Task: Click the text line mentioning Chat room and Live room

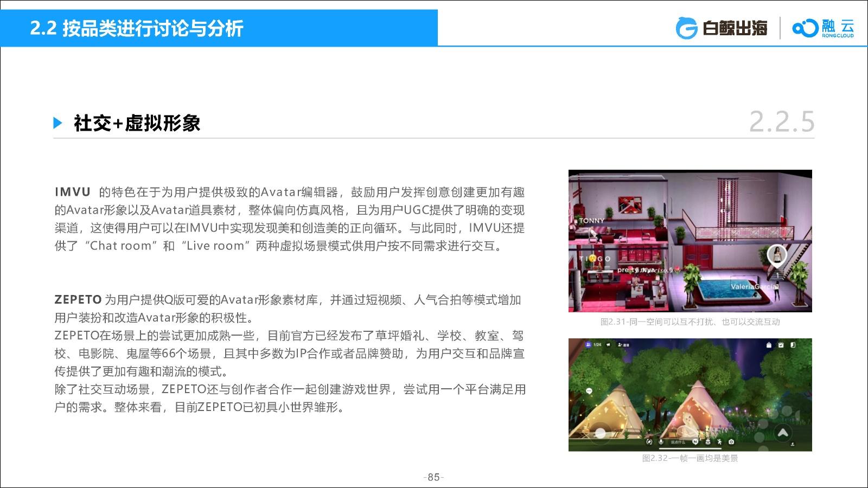Action: tap(279, 246)
